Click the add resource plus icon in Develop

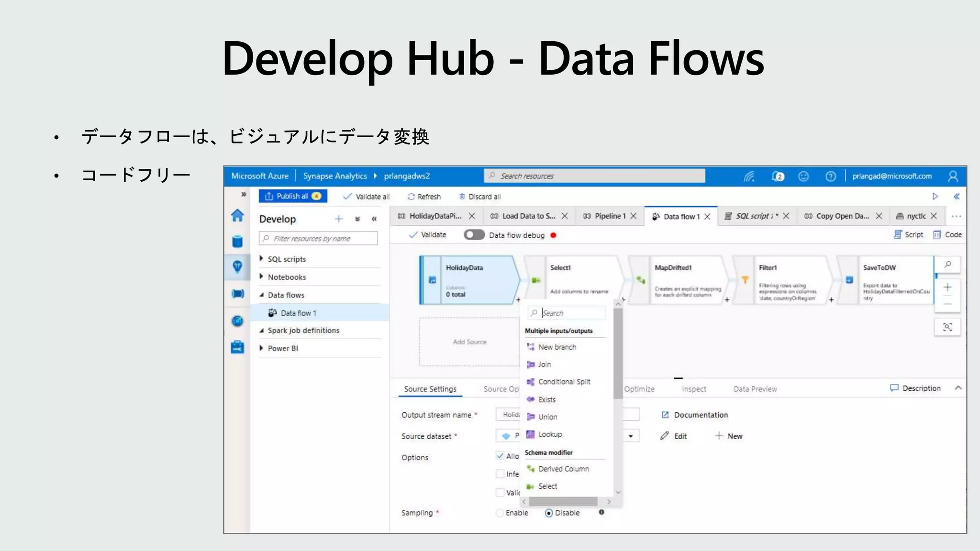(x=339, y=219)
